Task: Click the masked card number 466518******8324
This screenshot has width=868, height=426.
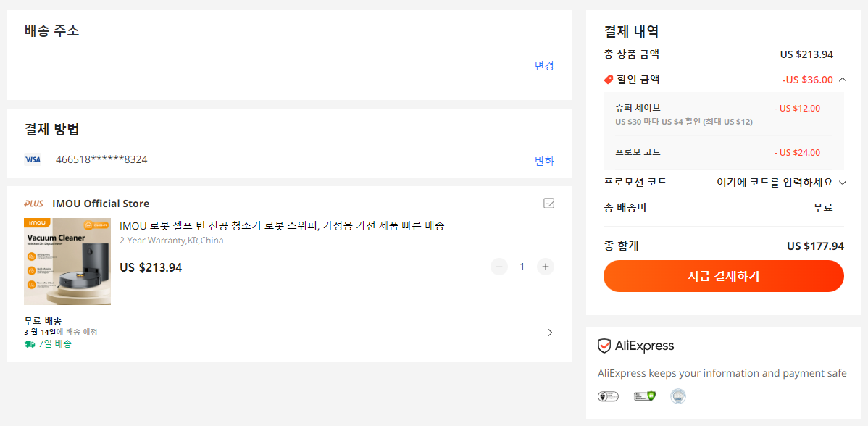Action: pyautogui.click(x=102, y=159)
